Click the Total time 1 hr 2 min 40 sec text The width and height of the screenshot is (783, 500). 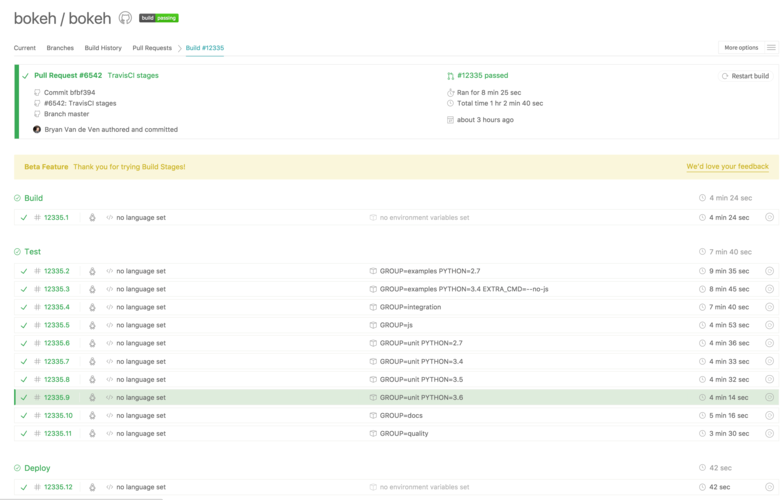pos(500,103)
